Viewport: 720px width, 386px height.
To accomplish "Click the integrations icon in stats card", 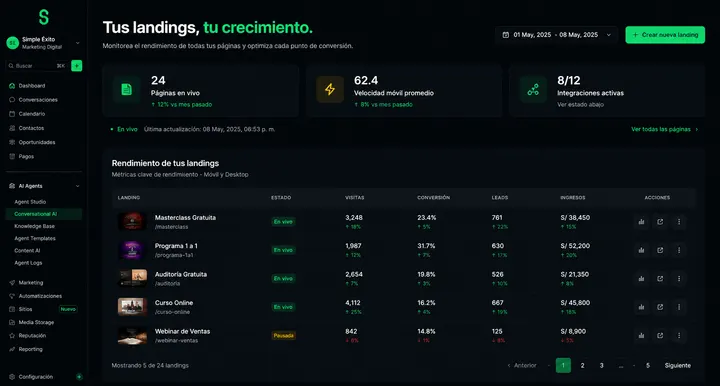I will 533,89.
